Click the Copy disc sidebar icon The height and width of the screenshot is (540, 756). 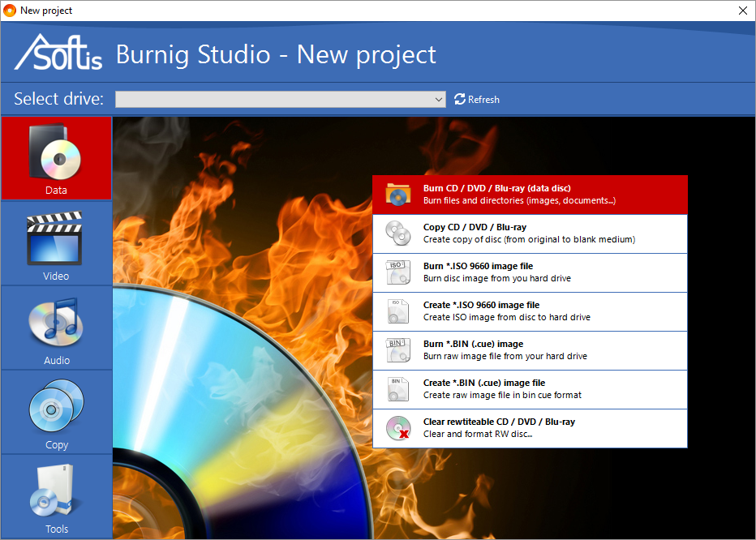tap(56, 406)
